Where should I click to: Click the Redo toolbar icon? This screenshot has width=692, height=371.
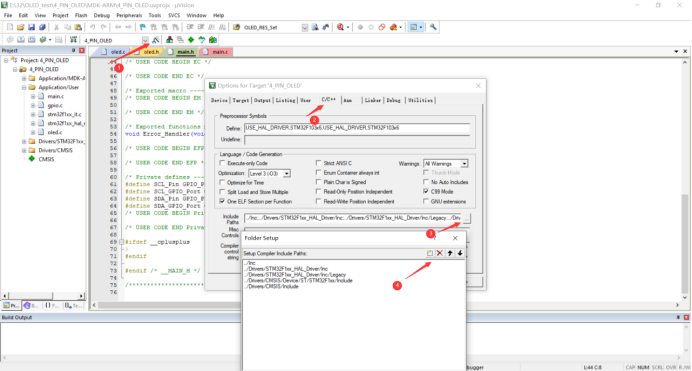click(103, 27)
